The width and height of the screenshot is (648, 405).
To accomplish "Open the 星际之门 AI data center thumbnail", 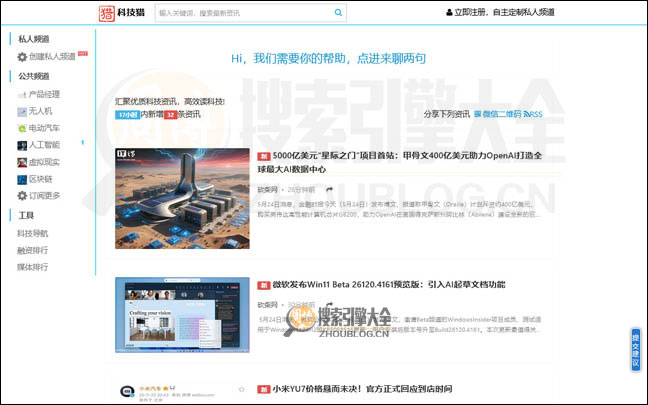I will click(182, 198).
